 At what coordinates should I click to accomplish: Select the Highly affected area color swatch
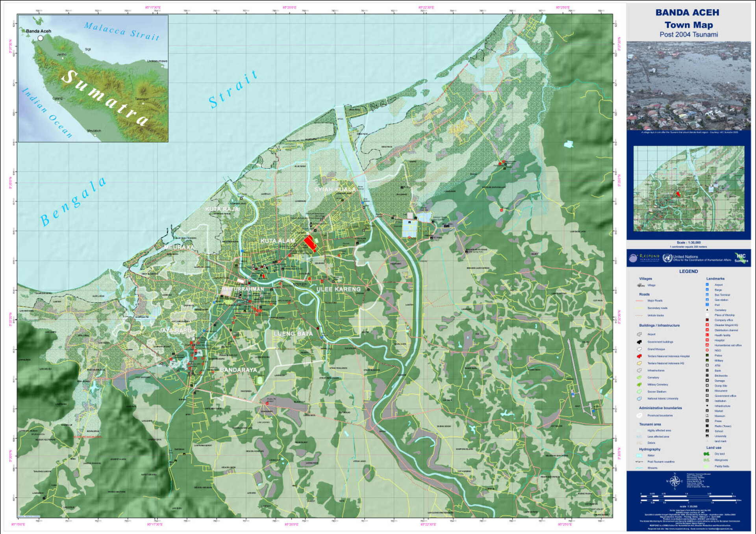640,431
